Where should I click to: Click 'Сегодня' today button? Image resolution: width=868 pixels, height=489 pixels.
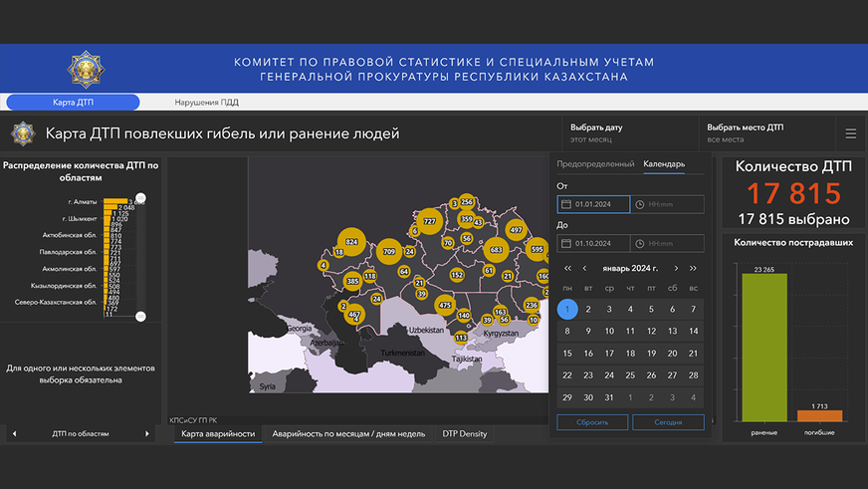click(668, 422)
